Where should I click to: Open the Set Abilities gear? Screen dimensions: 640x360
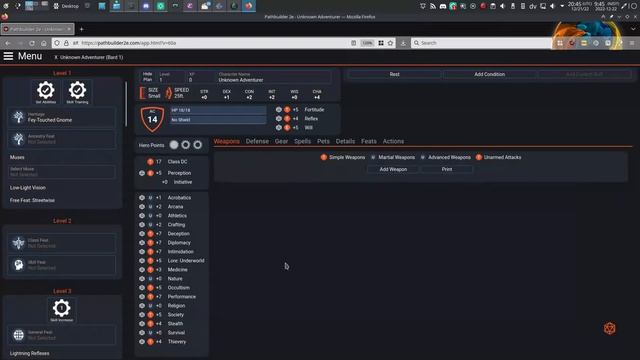(46, 92)
